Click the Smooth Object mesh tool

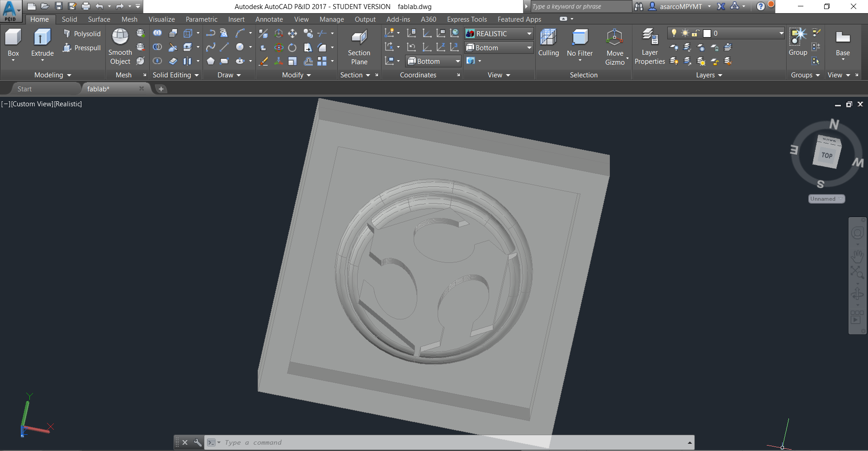[120, 47]
